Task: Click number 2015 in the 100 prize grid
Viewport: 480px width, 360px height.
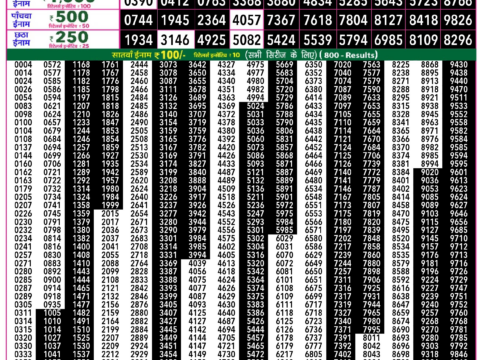Action: pos(110,213)
